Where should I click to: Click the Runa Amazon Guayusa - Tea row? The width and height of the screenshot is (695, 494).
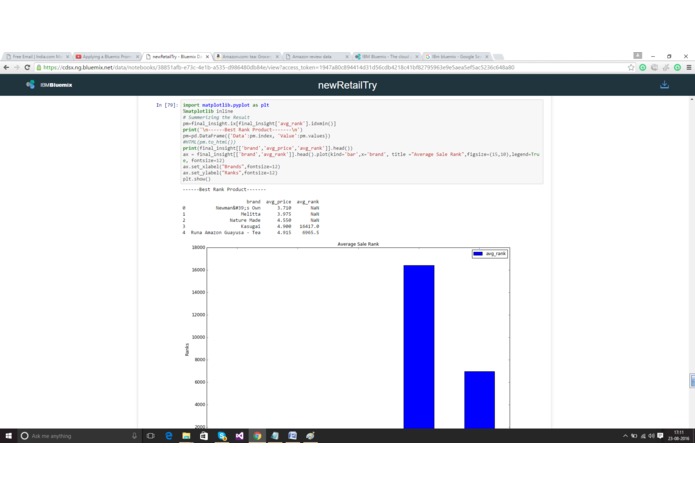click(250, 233)
